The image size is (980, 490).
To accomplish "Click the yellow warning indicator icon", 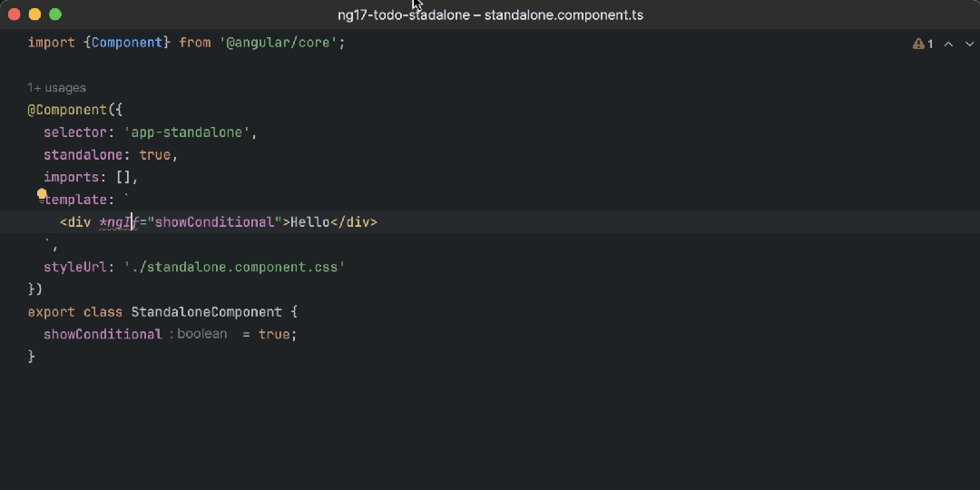I will point(917,44).
